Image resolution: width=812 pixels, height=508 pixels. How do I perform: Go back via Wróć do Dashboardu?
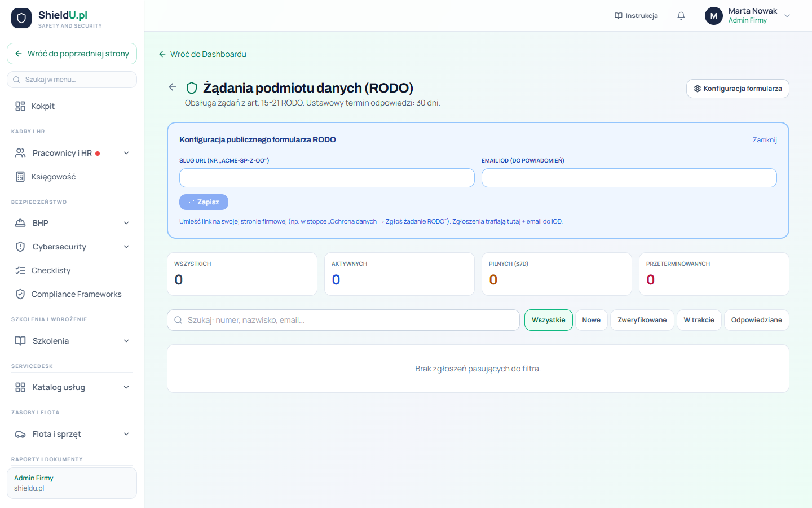pyautogui.click(x=202, y=54)
